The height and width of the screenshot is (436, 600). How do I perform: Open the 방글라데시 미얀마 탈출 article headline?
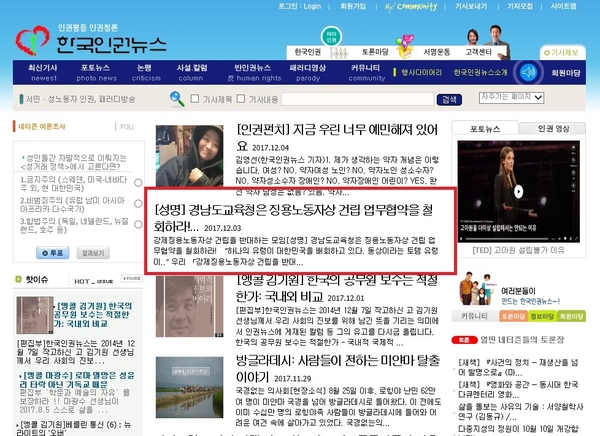[x=338, y=369]
